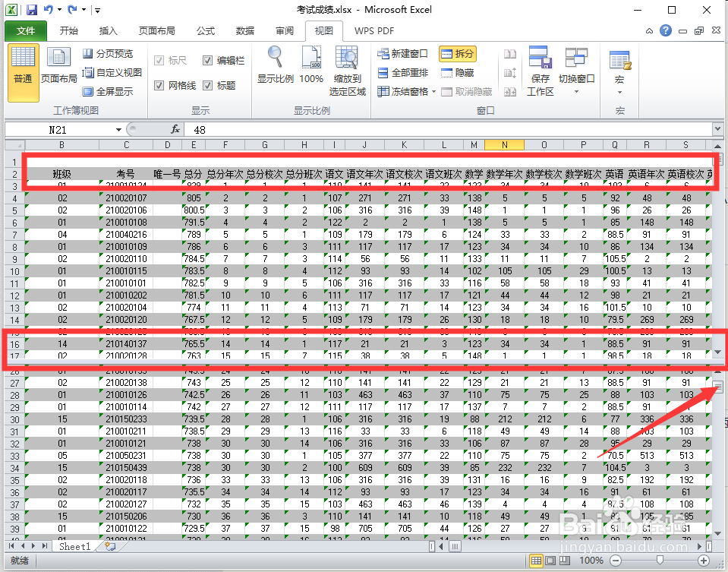Select 页面布局 page layout view
The height and width of the screenshot is (572, 728).
click(58, 68)
